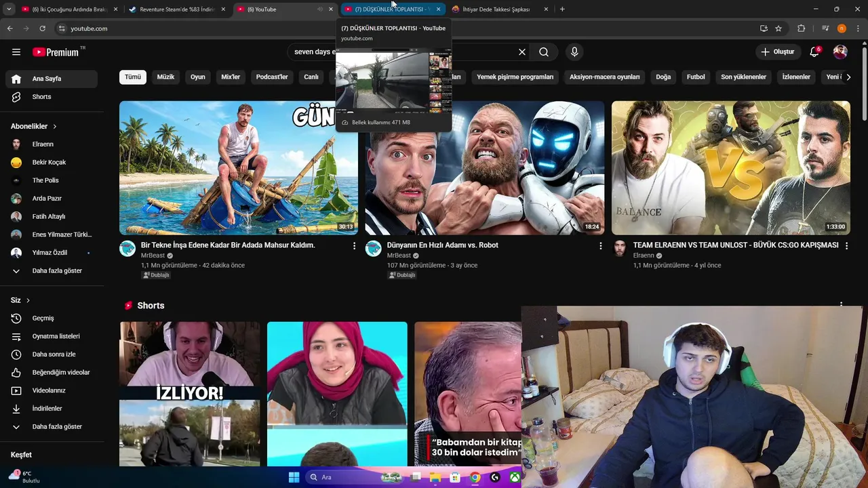Viewport: 868px width, 488px height.
Task: Select the Podcast'ler filter chip
Action: 272,77
